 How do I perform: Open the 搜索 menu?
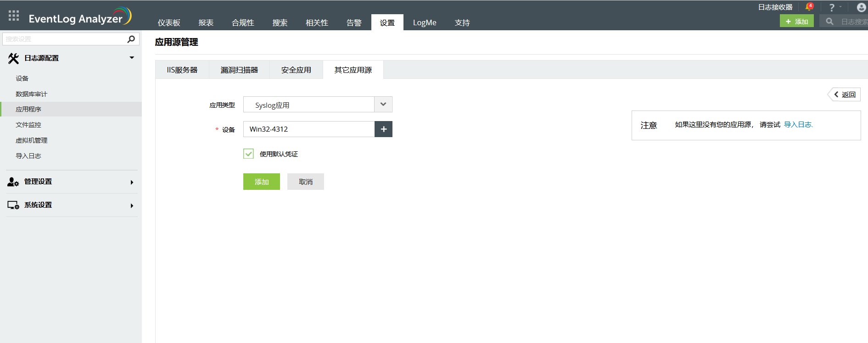(x=280, y=22)
